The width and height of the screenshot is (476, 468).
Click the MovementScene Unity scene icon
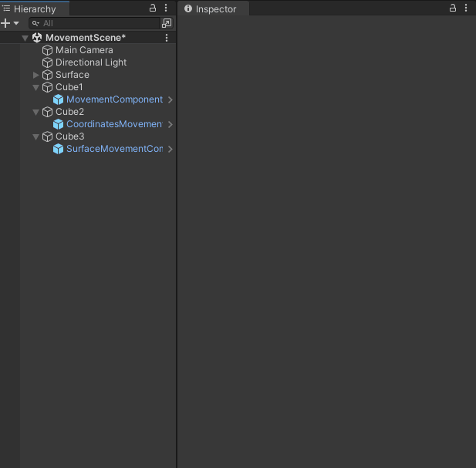37,38
